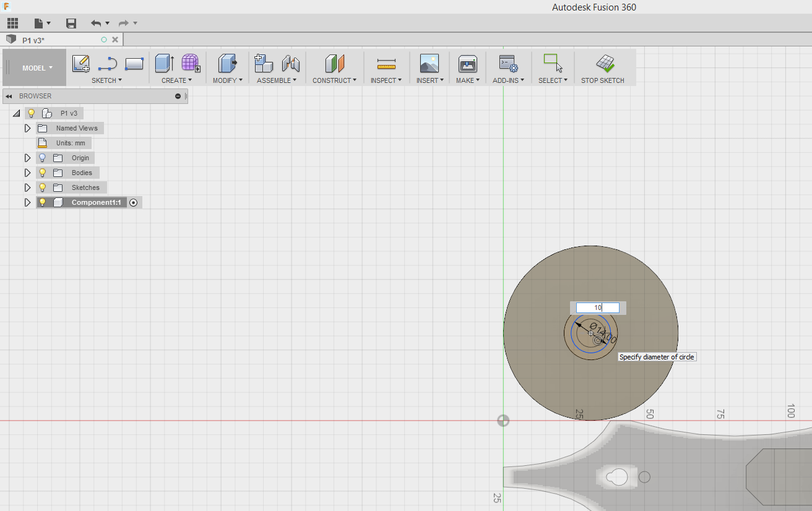Toggle visibility bulb of Component1:1

click(x=42, y=202)
